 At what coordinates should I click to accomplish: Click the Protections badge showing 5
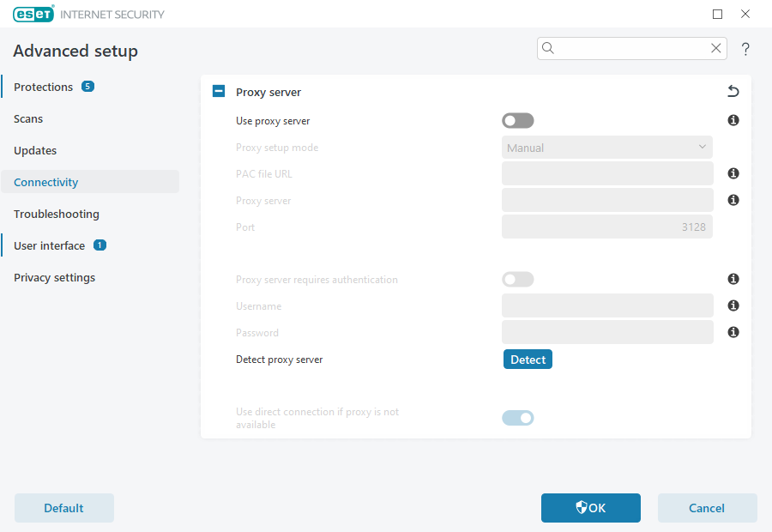pyautogui.click(x=87, y=86)
